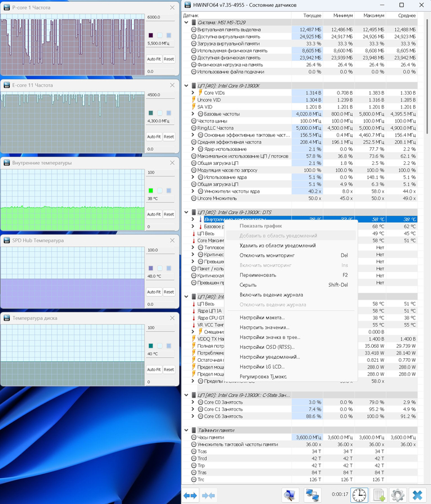
Task: Click the blue X close sensors icon
Action: click(417, 495)
